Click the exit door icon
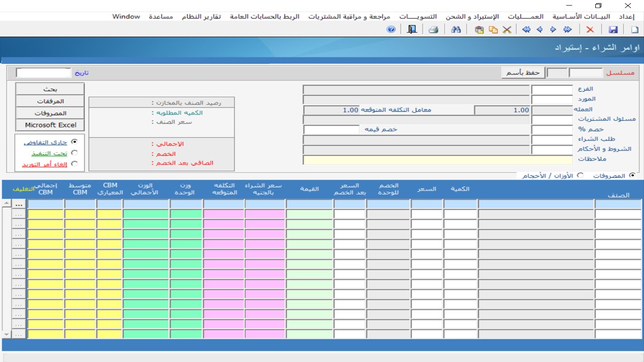This screenshot has height=362, width=644. tap(412, 30)
